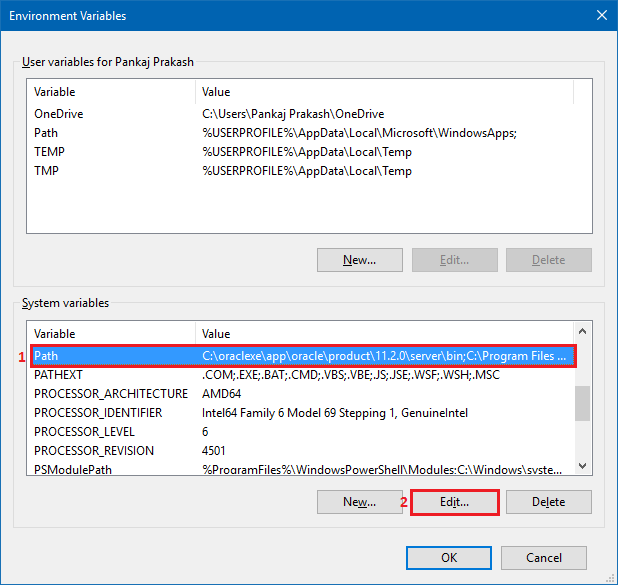Select the PATHEXT system variable

tap(301, 375)
